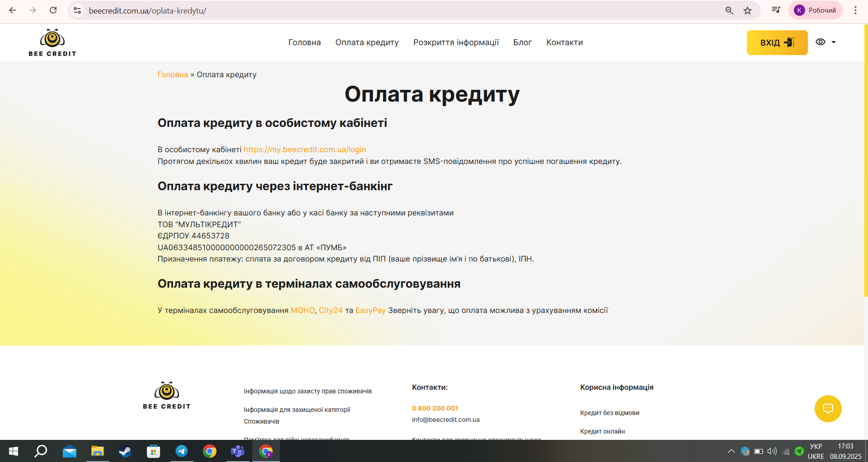Open clock and date 17:03 panel
The height and width of the screenshot is (462, 868).
(x=845, y=451)
